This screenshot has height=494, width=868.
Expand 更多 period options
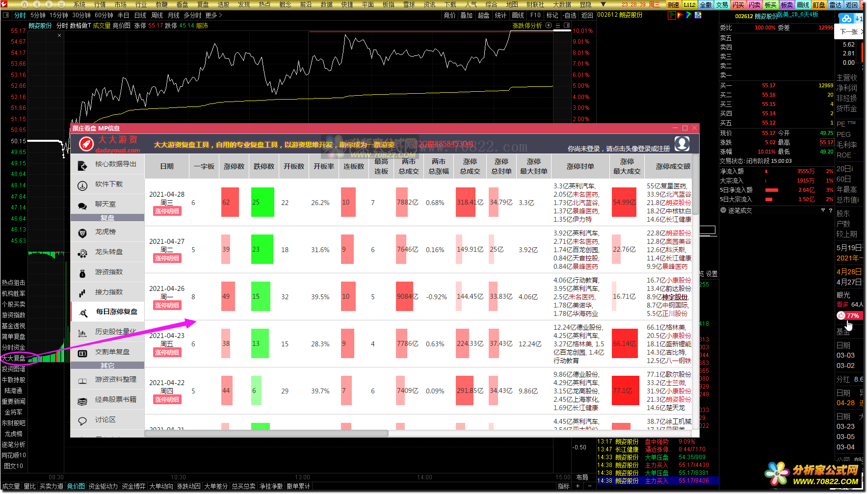213,15
